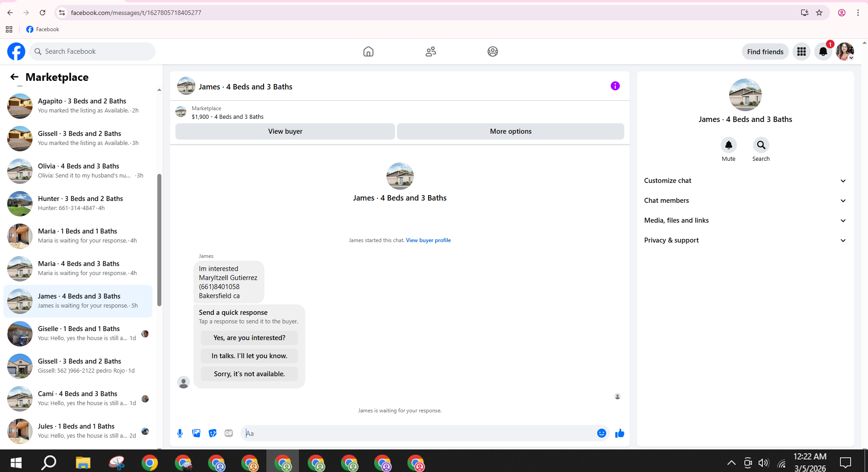Screen dimensions: 868x472
Task: Click the James avatar in the chat header
Action: (x=186, y=86)
